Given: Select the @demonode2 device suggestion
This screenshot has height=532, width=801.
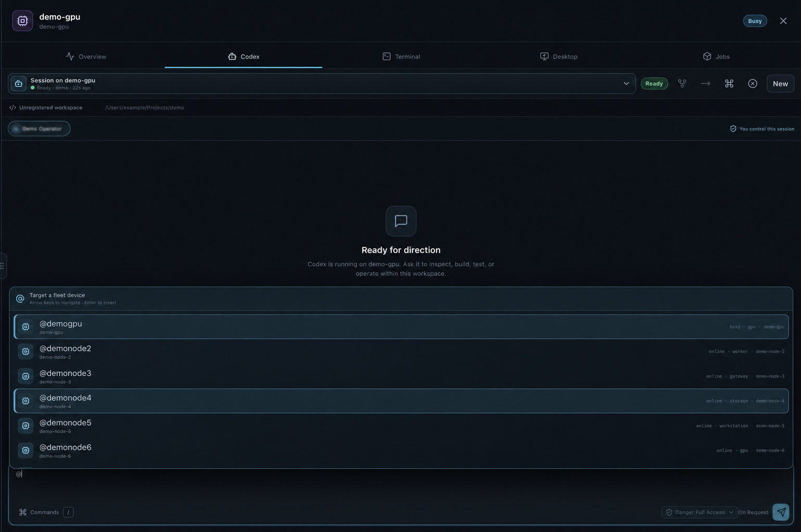Looking at the screenshot, I should [401, 351].
